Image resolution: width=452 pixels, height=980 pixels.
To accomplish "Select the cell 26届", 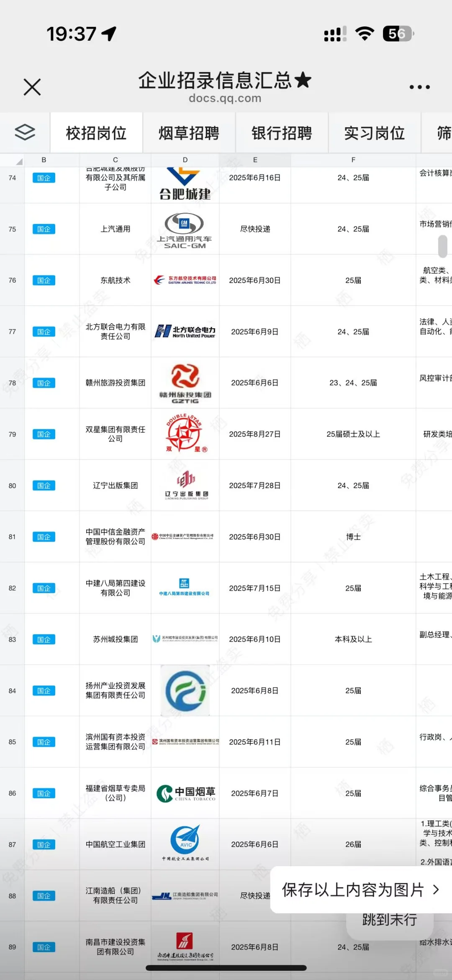I will [x=353, y=844].
